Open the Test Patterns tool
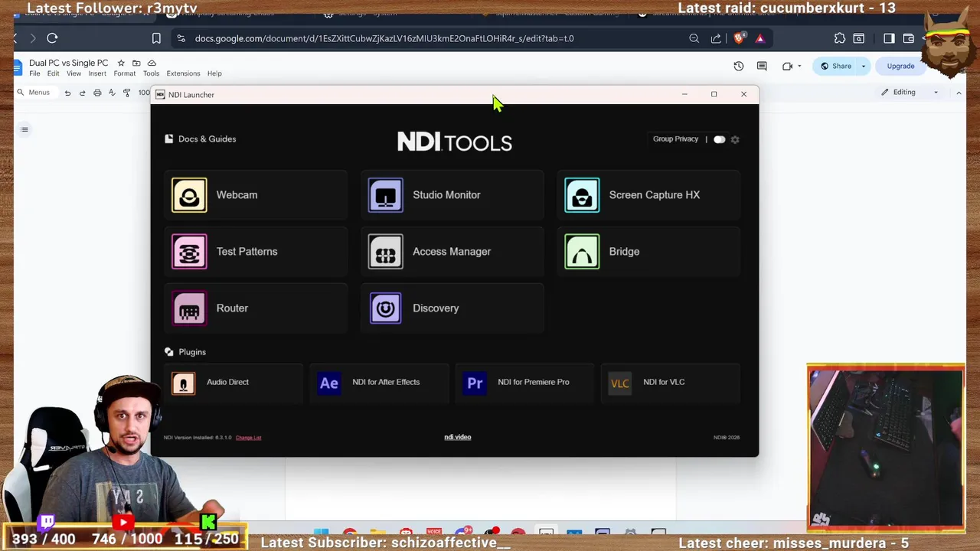 [x=256, y=252]
